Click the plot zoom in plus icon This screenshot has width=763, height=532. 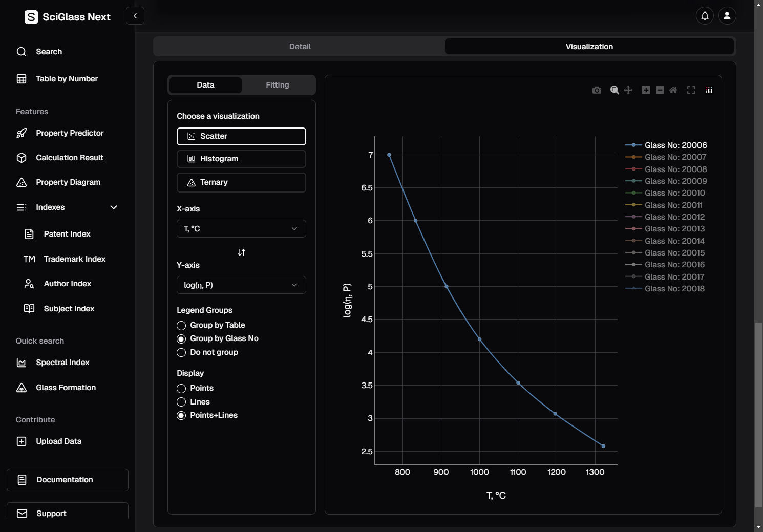646,90
